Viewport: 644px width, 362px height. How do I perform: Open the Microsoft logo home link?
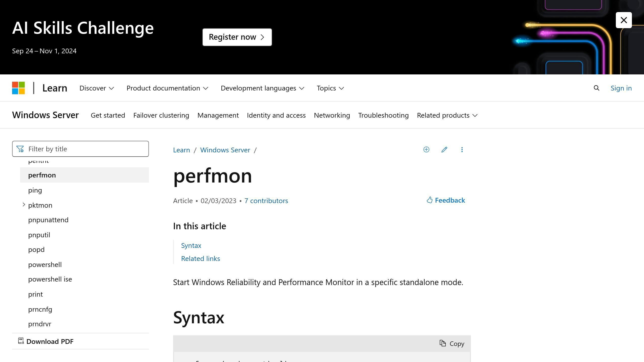[18, 88]
